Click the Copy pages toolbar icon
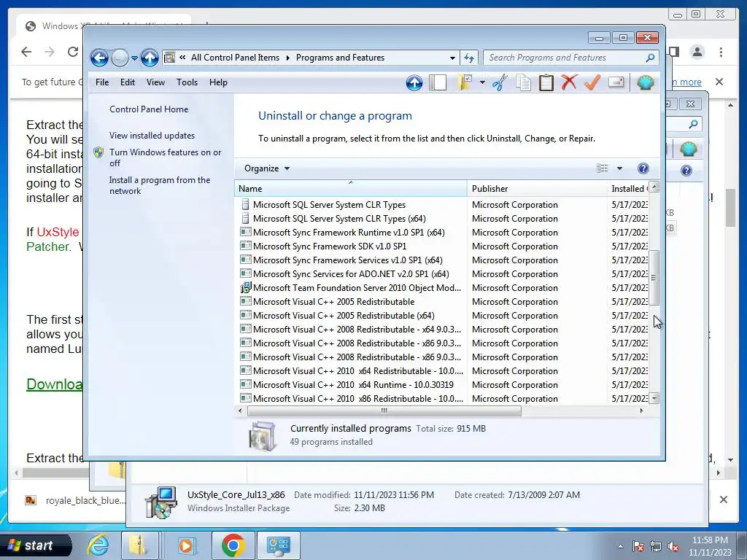 click(523, 83)
